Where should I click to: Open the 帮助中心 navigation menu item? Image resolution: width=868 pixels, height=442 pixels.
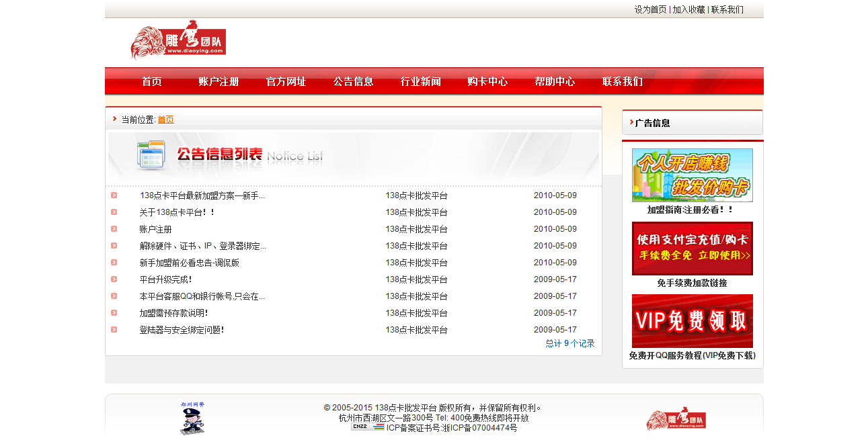point(555,81)
